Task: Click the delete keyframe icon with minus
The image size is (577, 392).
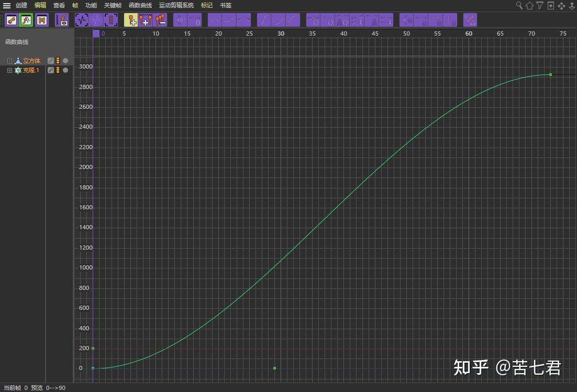Action: click(x=161, y=20)
